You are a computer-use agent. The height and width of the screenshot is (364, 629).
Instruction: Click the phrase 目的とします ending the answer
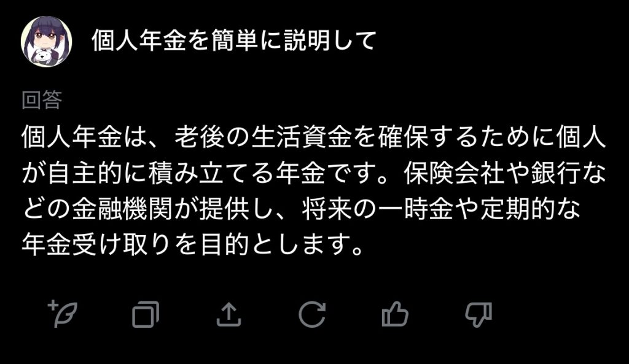275,244
